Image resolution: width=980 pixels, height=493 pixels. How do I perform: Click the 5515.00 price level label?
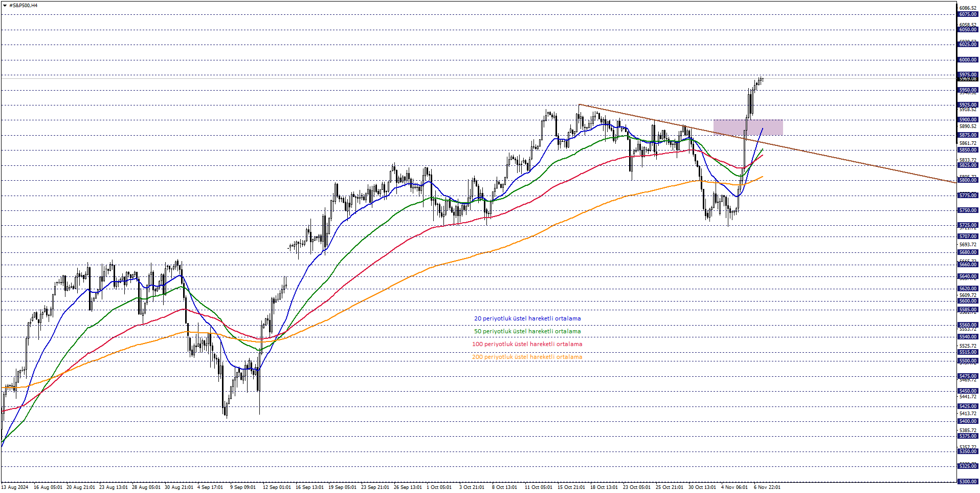[968, 352]
